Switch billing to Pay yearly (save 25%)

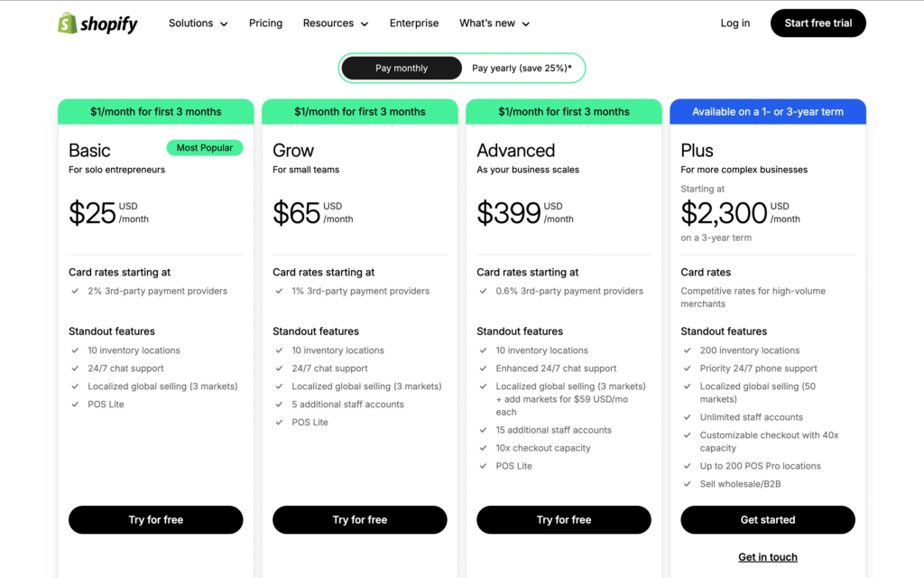(522, 68)
